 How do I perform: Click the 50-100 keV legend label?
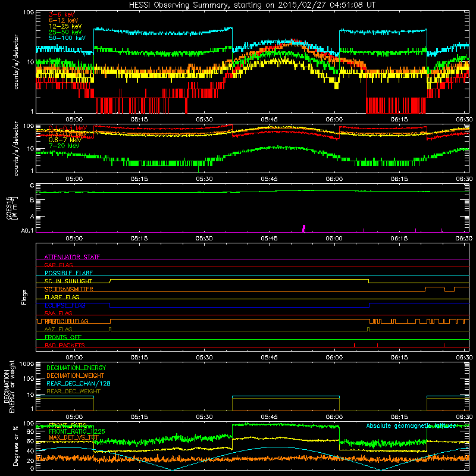(x=67, y=38)
